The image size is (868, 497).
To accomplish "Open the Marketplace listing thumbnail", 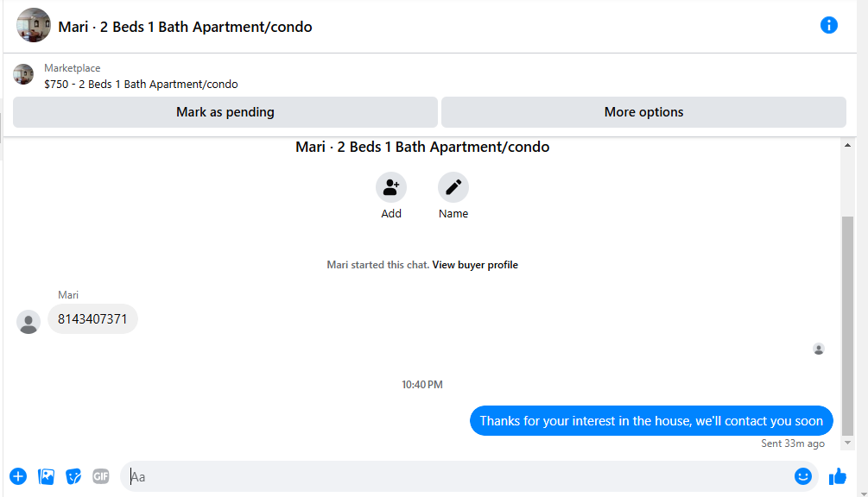I will click(x=23, y=74).
